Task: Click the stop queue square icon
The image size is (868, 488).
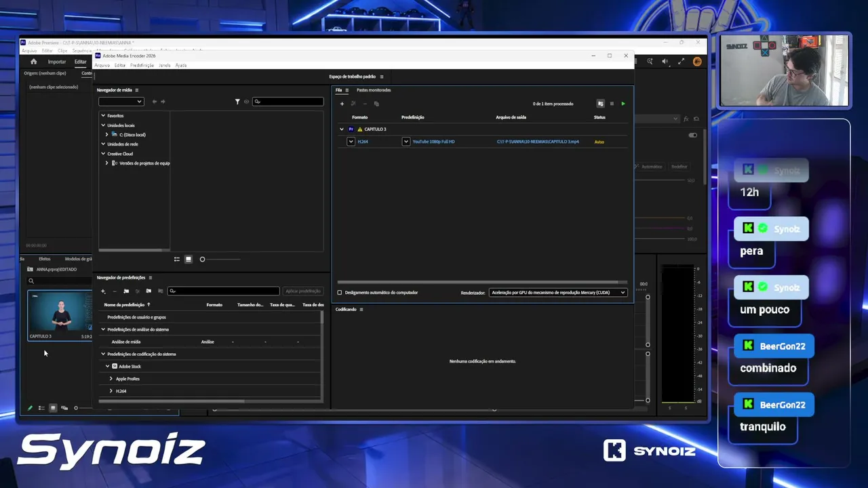Action: click(612, 104)
